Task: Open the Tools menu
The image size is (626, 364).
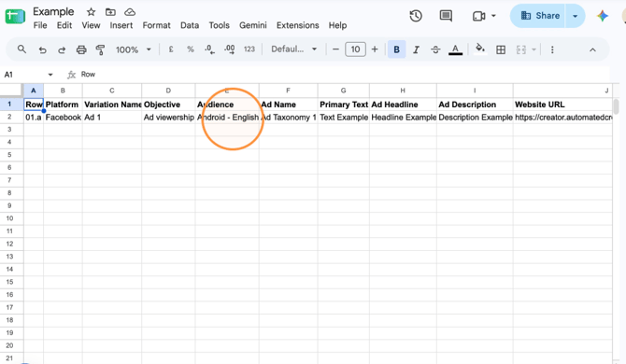Action: [220, 25]
